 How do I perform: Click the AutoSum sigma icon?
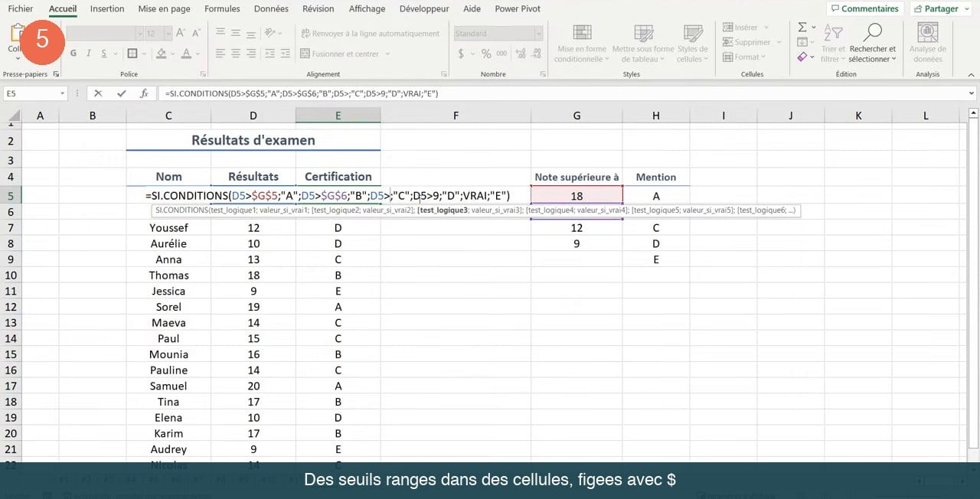coord(802,28)
